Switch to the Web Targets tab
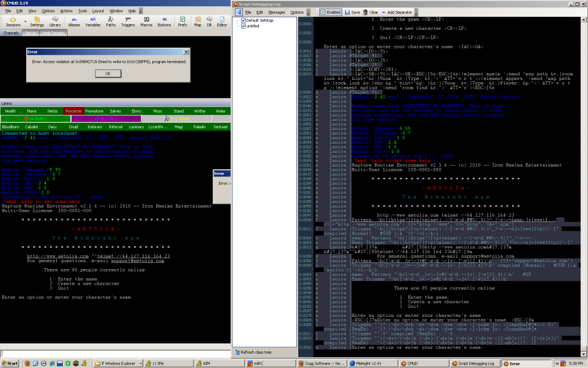Screen dimensions: 588x368 point(52,33)
